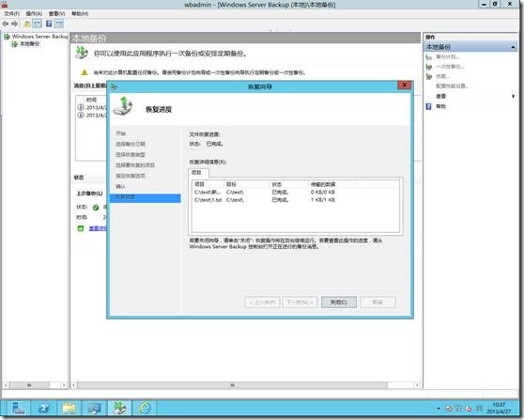Open Server Manager from the taskbar
This screenshot has width=524, height=420.
(x=19, y=409)
